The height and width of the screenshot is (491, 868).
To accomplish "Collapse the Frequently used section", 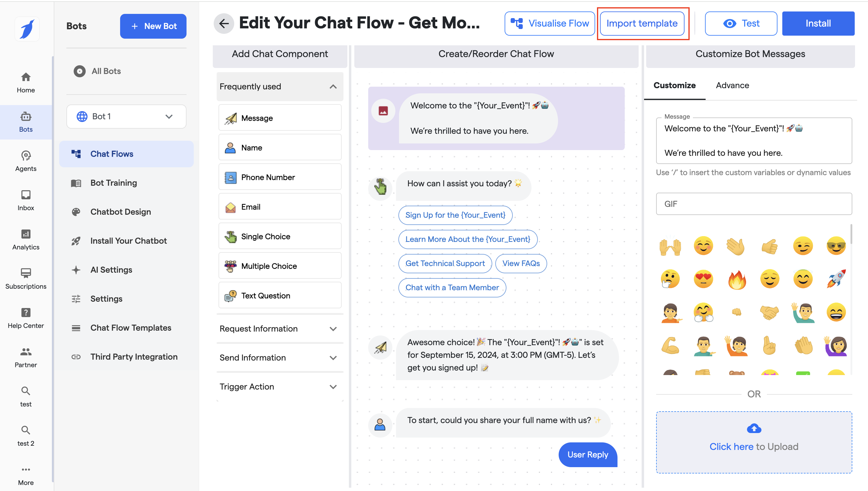I will (333, 87).
